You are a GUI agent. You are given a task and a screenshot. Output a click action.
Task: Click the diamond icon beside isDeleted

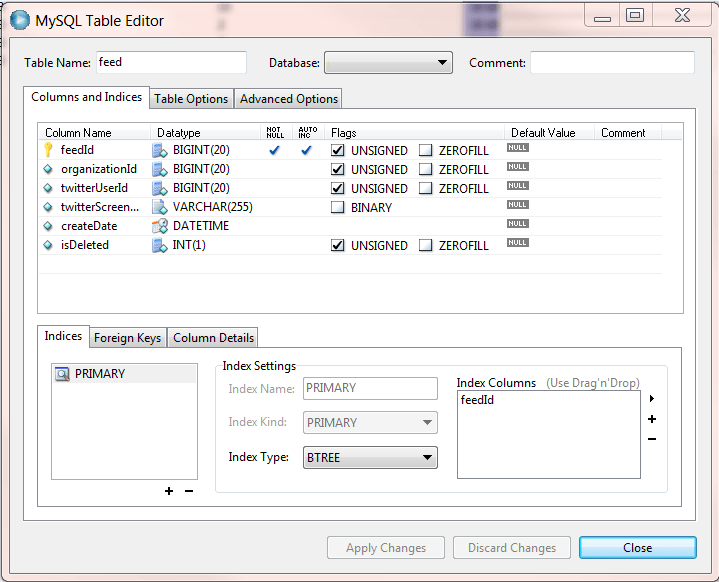click(48, 245)
